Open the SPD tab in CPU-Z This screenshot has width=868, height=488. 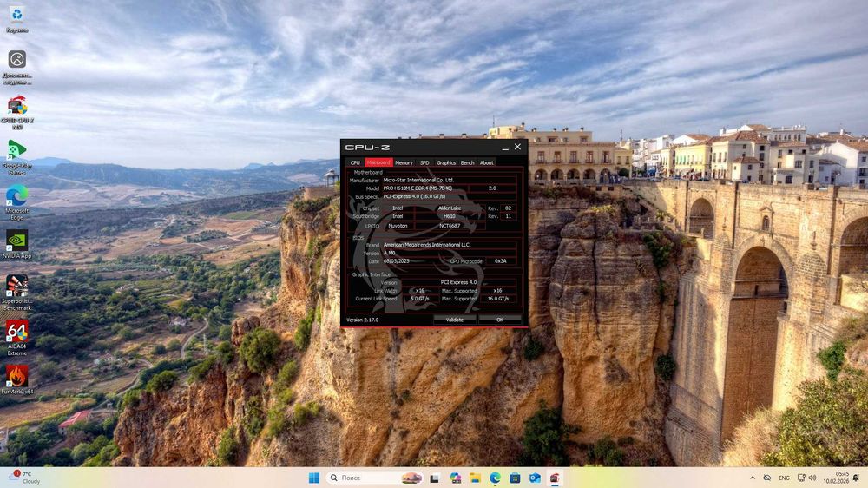point(424,162)
